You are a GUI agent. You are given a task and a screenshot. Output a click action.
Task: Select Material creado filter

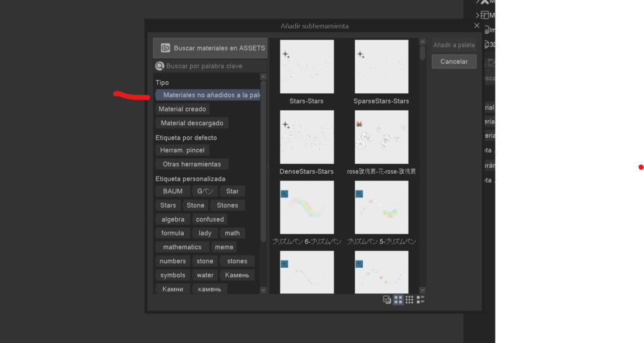coord(182,109)
